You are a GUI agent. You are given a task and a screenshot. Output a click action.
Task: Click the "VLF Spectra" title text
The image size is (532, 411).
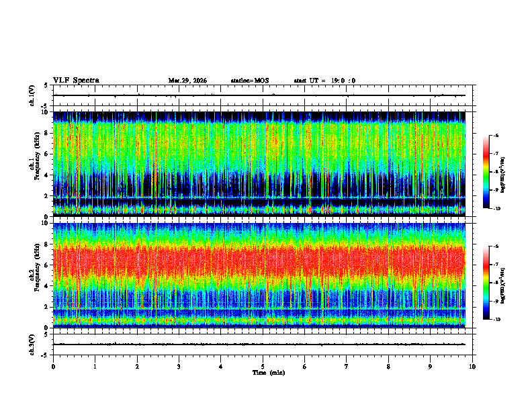click(76, 81)
